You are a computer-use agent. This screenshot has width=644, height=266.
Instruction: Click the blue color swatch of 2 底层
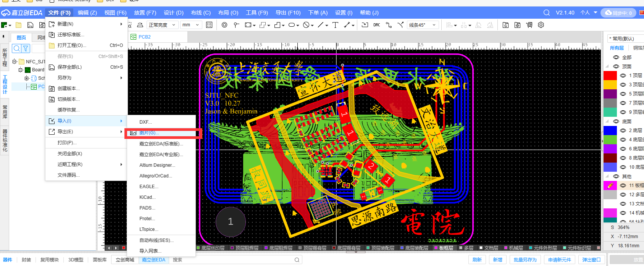pos(610,131)
